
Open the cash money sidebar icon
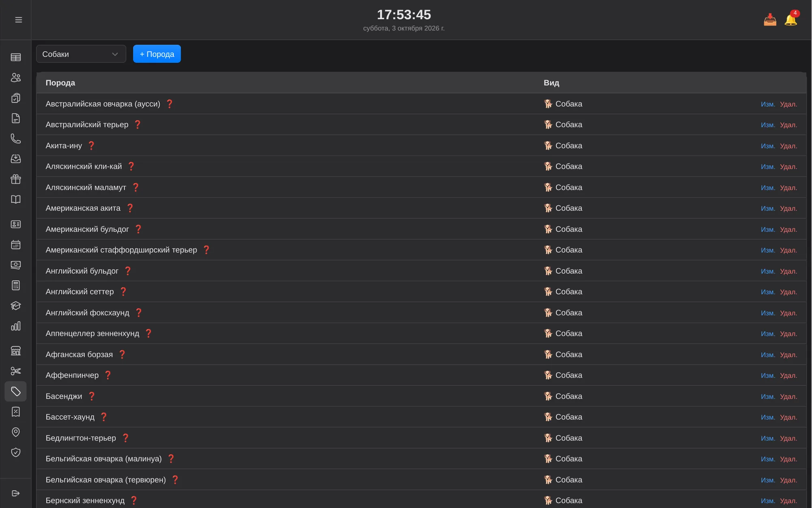point(16,265)
